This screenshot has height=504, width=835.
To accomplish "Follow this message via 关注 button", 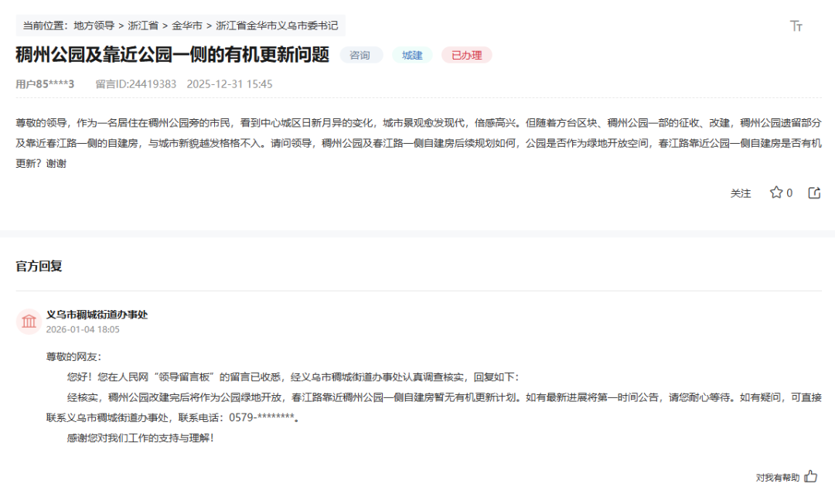I will pyautogui.click(x=741, y=193).
